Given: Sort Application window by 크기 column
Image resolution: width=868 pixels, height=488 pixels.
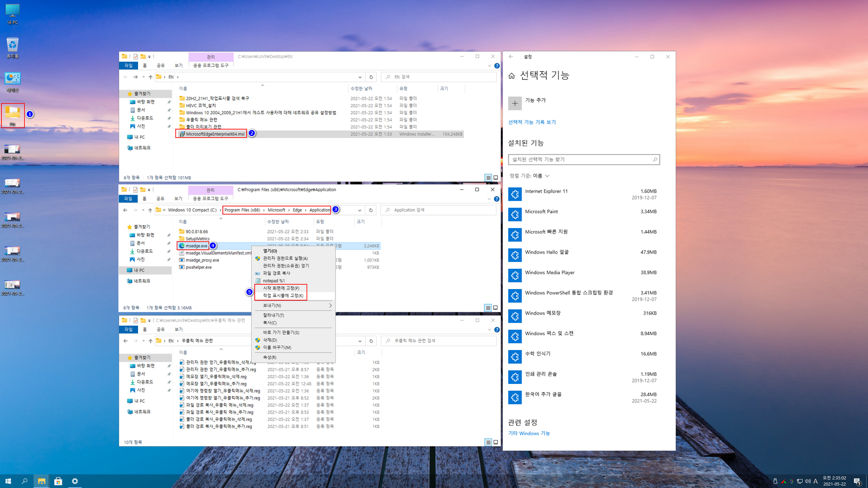Looking at the screenshot, I should click(x=360, y=222).
